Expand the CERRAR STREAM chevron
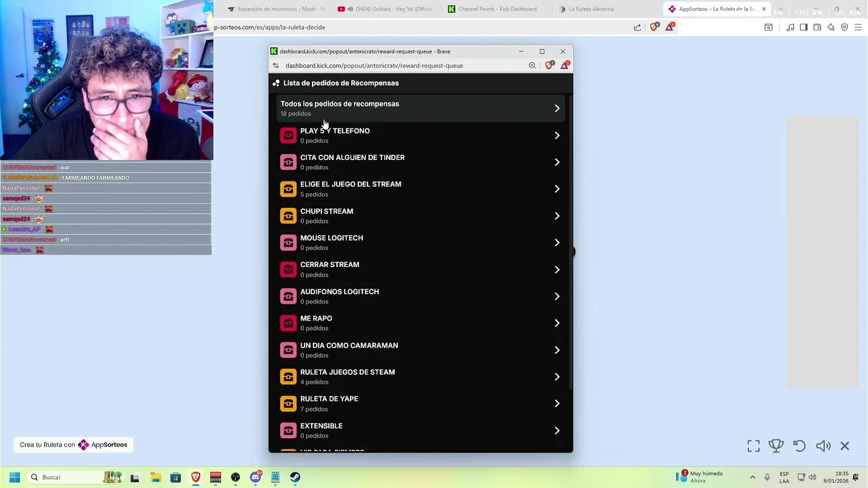This screenshot has width=868, height=488. (557, 270)
